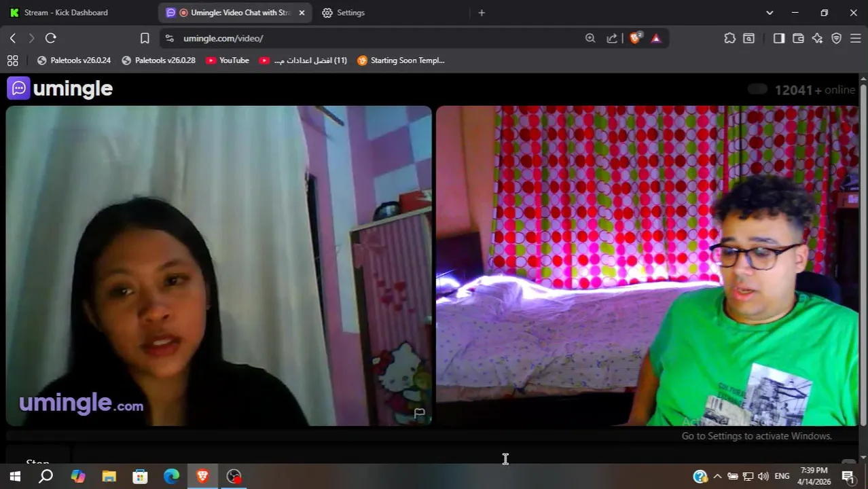
Task: Open a new tab with plus button
Action: point(482,13)
